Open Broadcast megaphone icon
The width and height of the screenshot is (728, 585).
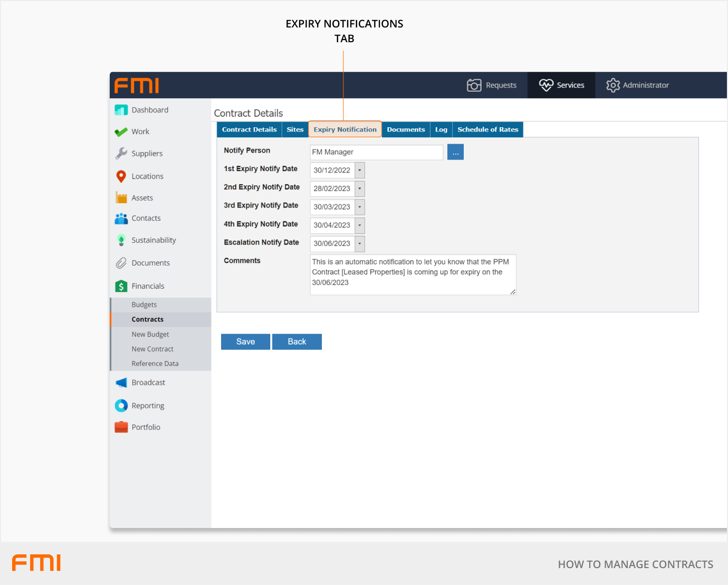[121, 383]
